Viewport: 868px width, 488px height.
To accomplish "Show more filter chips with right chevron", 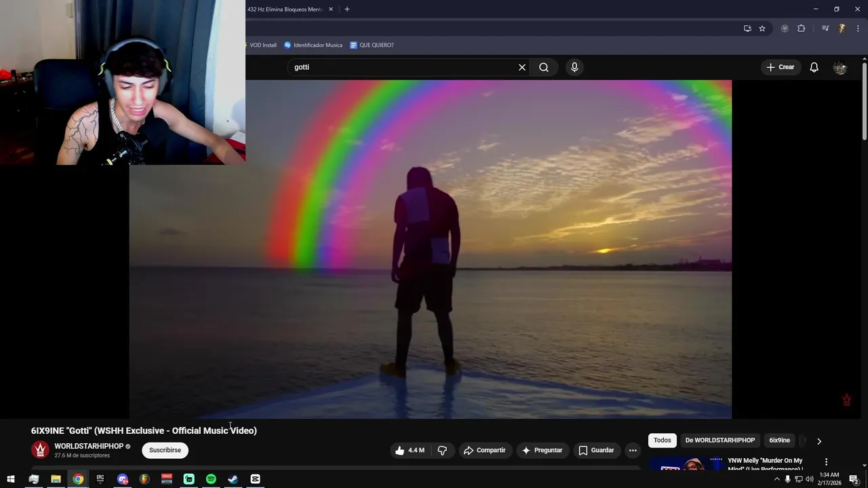I will 819,441.
